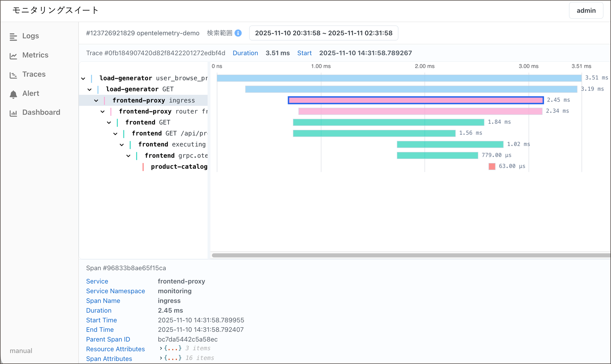This screenshot has width=611, height=364.
Task: Open the manual link
Action: [x=21, y=351]
